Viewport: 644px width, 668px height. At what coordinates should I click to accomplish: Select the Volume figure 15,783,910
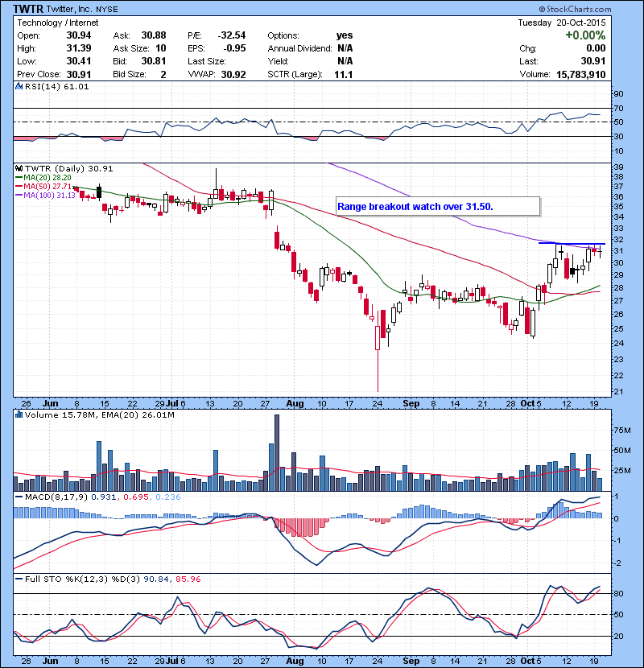581,74
